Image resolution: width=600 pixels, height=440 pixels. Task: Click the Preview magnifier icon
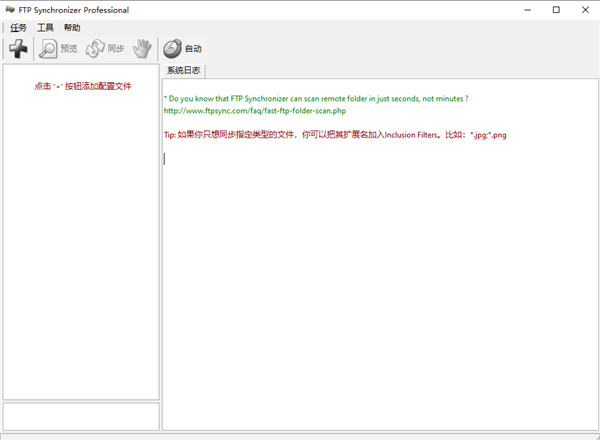click(48, 49)
